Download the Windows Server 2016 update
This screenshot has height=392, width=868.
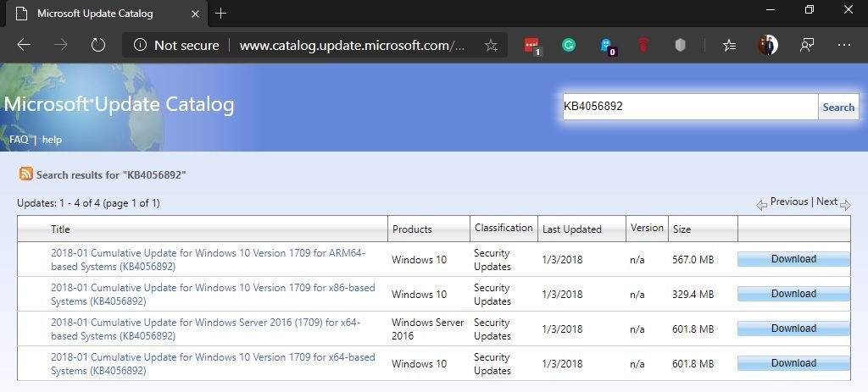793,329
